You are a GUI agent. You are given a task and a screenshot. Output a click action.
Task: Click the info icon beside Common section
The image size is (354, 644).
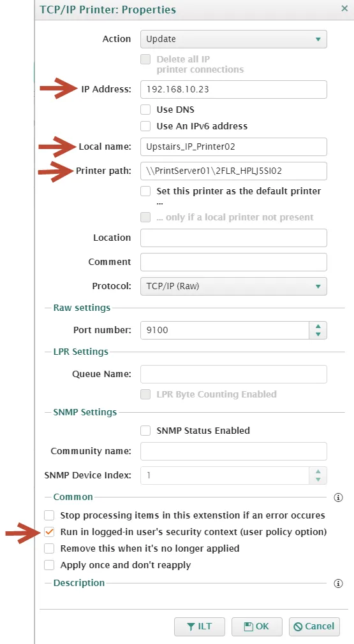338,497
